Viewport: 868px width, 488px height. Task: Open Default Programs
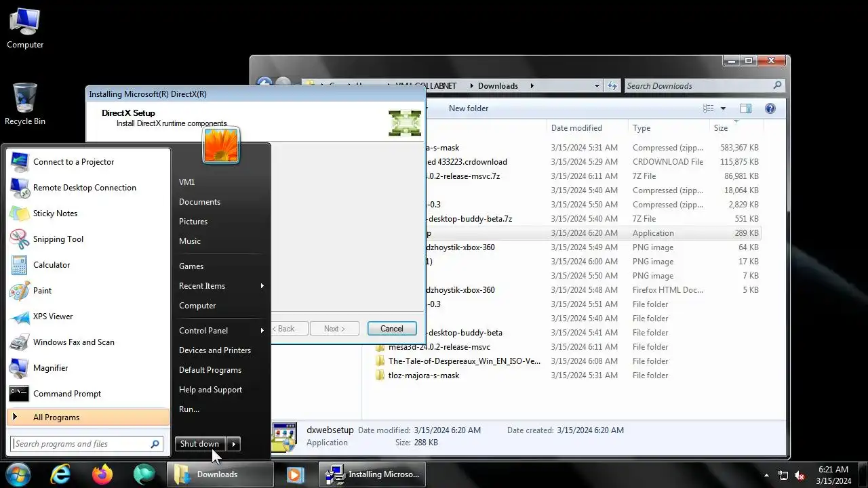(210, 370)
